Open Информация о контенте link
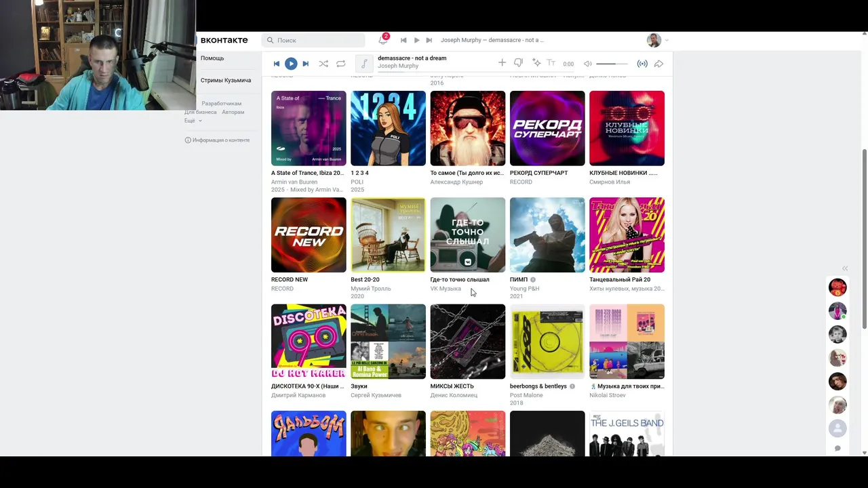This screenshot has width=868, height=488. 217,140
